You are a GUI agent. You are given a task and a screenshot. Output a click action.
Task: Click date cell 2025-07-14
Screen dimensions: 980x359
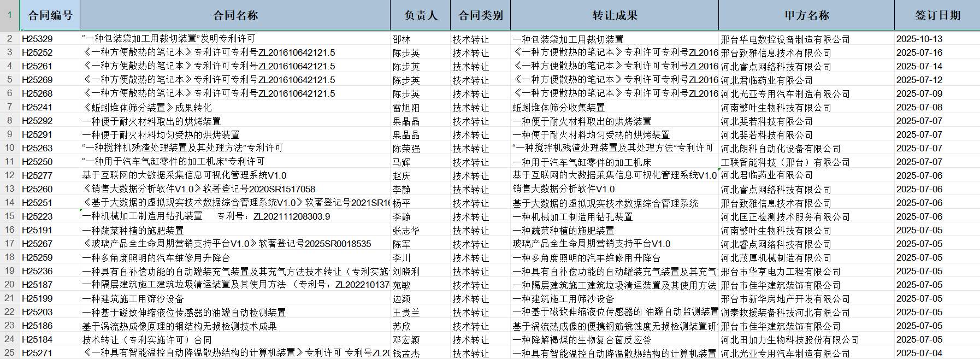[x=937, y=66]
